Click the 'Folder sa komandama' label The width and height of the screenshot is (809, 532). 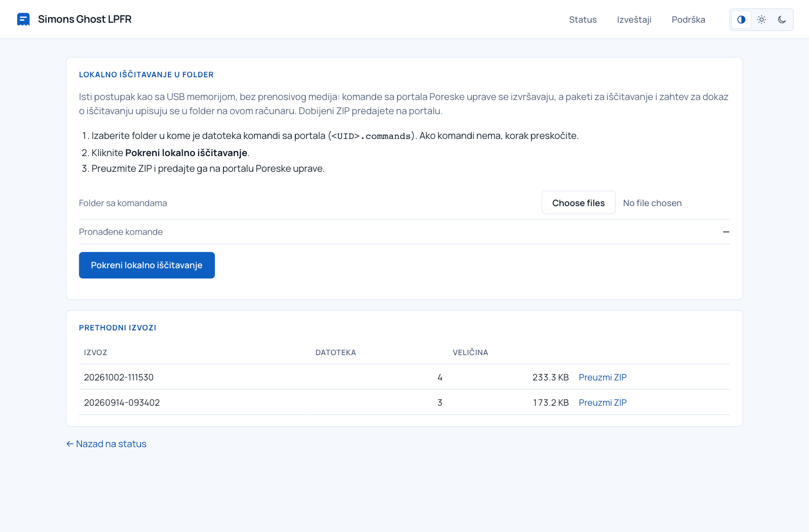(123, 203)
